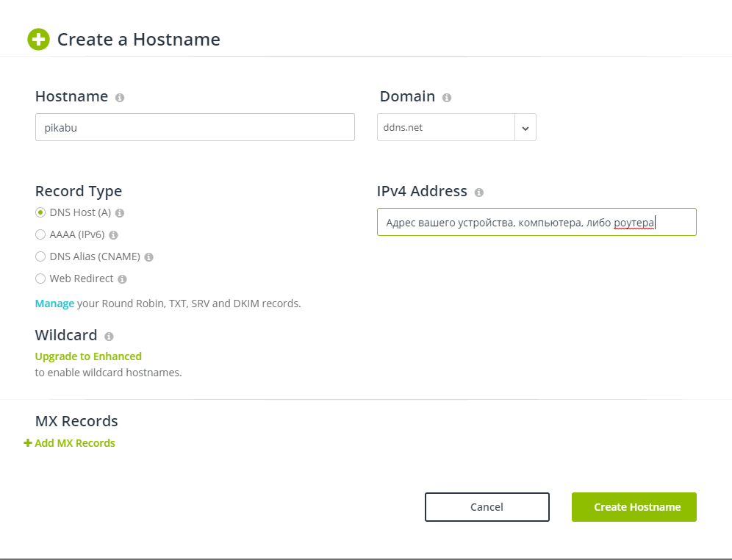The width and height of the screenshot is (732, 560).
Task: Select the AAAA (IPv6) record type
Action: (40, 234)
